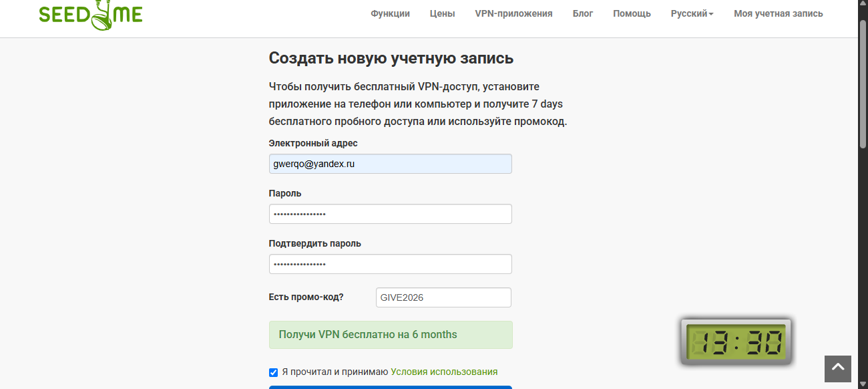Uncheck the terms acceptance checkbox

(273, 372)
